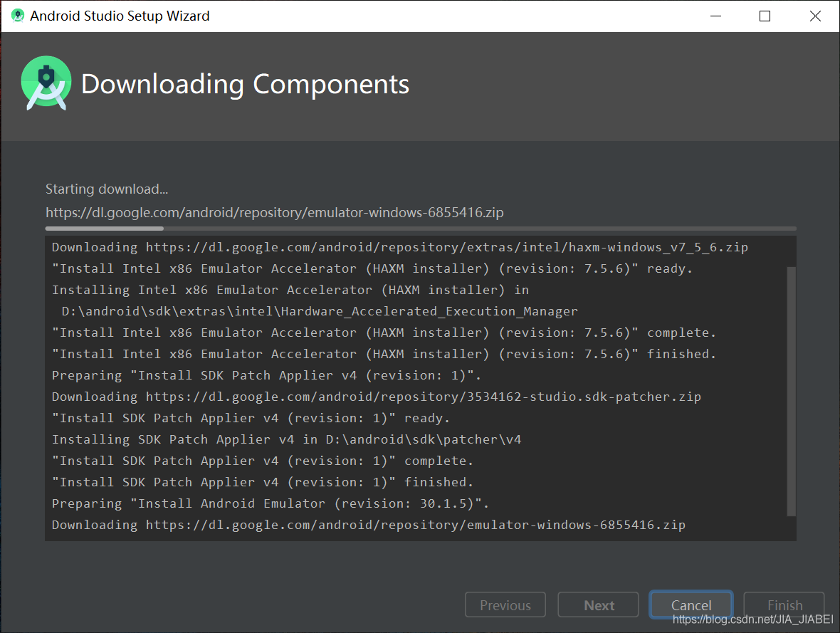840x633 pixels.
Task: Click the 'Preparing Install Android Emulator (revision: 30.1.5)' line
Action: click(270, 504)
